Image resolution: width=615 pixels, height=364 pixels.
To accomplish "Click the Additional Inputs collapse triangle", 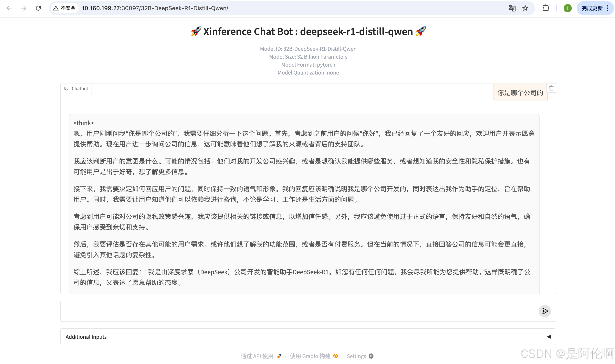I will click(x=549, y=337).
